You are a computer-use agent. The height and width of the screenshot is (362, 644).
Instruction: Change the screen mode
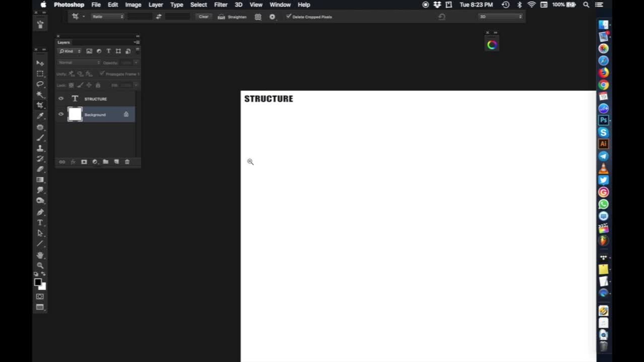pyautogui.click(x=40, y=307)
